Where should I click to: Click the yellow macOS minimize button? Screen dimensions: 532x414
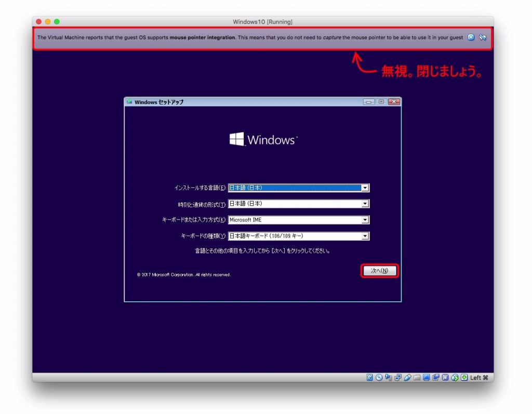click(48, 22)
